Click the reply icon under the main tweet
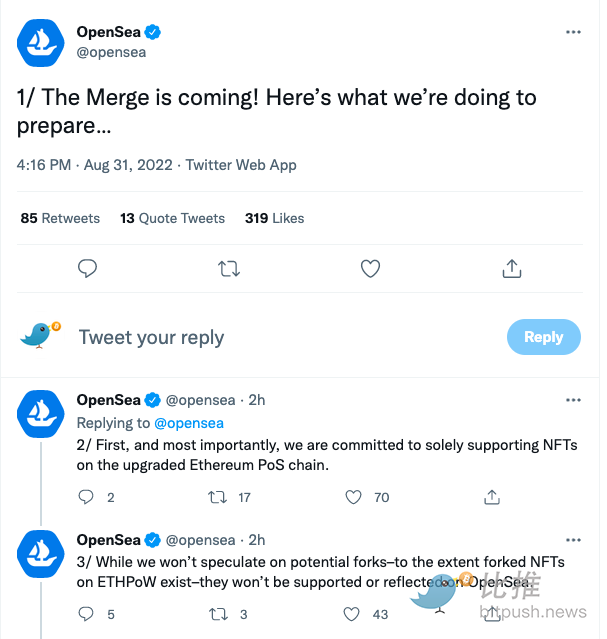607x639 pixels. (x=87, y=269)
